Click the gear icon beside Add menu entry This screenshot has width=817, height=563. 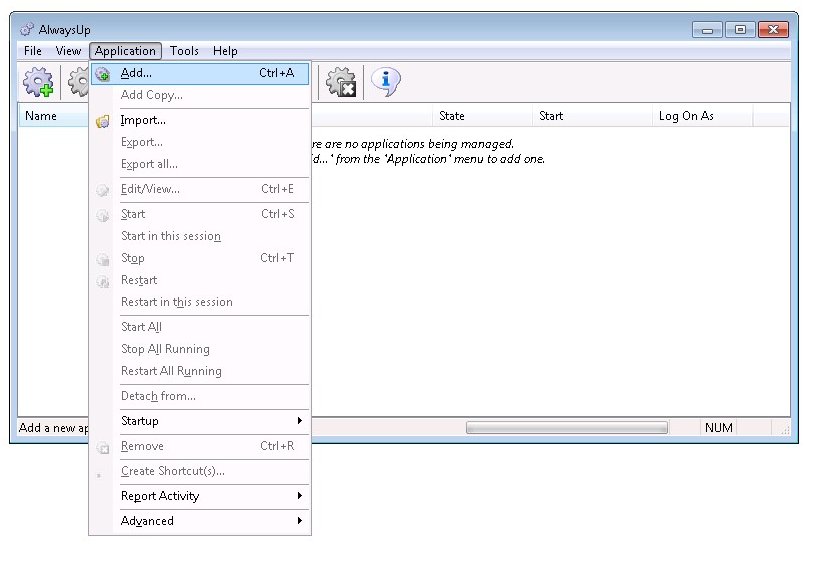103,74
